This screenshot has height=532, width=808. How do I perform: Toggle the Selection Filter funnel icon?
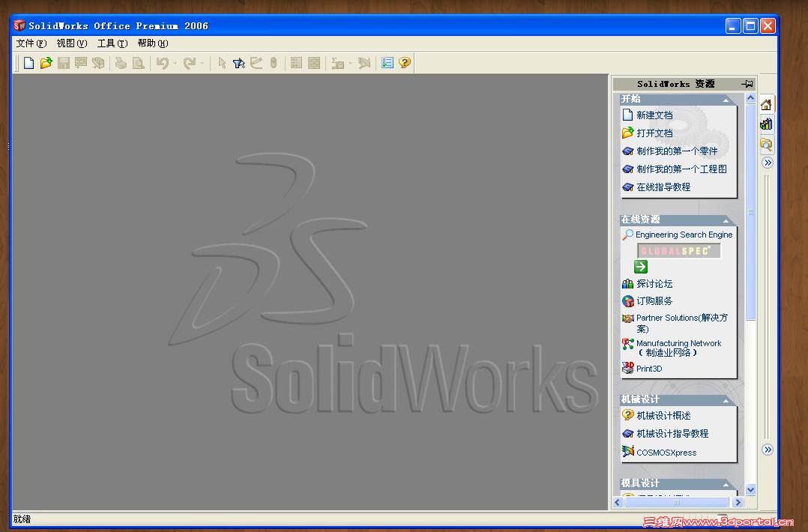238,63
